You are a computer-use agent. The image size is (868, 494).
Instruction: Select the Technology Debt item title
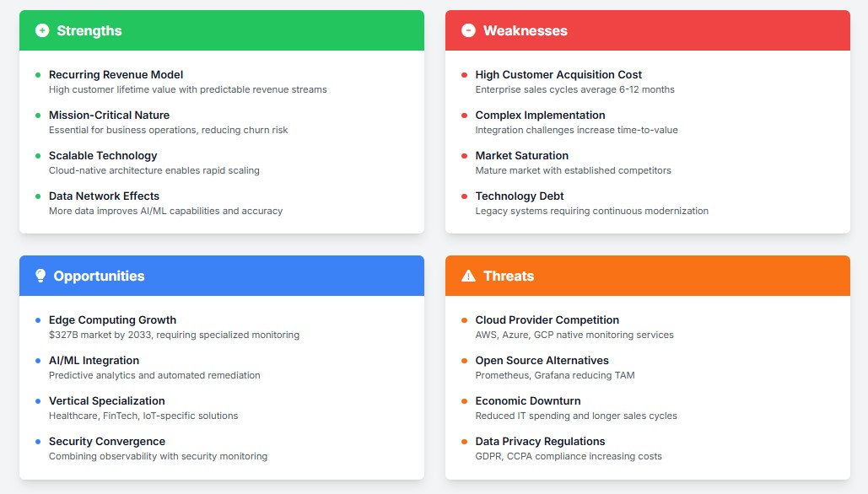[519, 196]
